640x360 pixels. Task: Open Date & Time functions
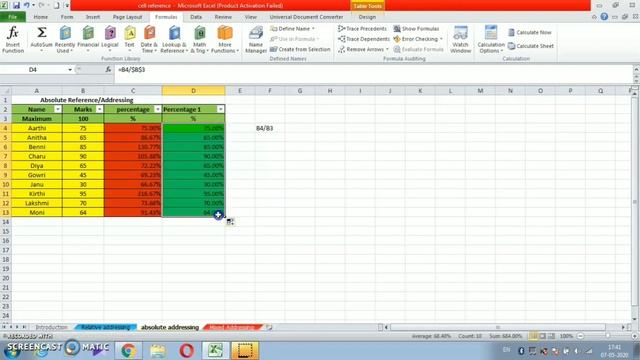point(149,40)
